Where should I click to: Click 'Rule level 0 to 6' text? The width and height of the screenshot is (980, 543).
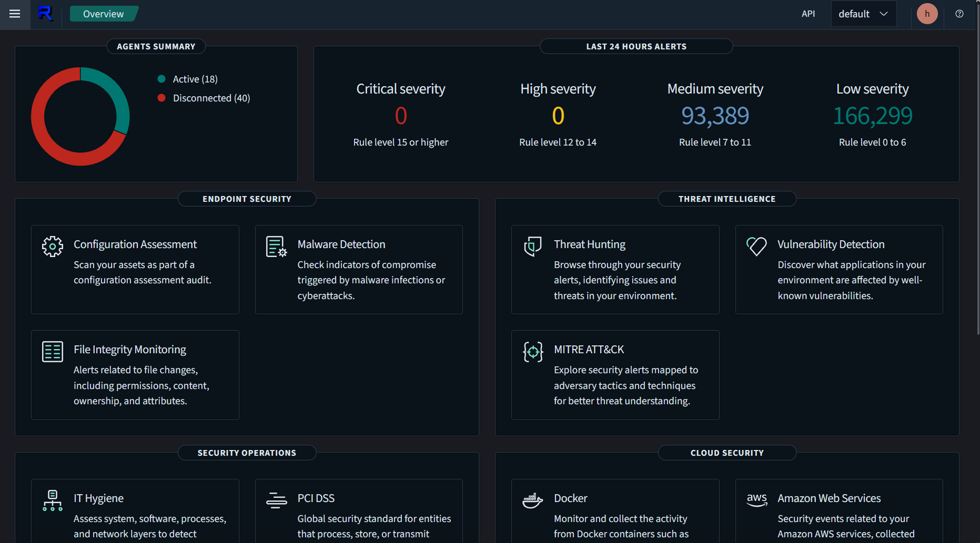click(872, 142)
